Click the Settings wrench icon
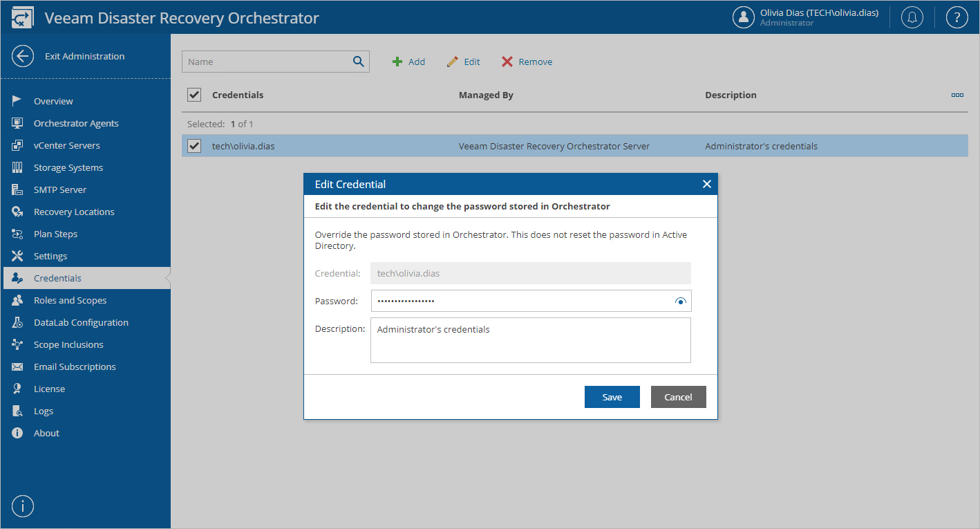980x529 pixels. tap(17, 256)
